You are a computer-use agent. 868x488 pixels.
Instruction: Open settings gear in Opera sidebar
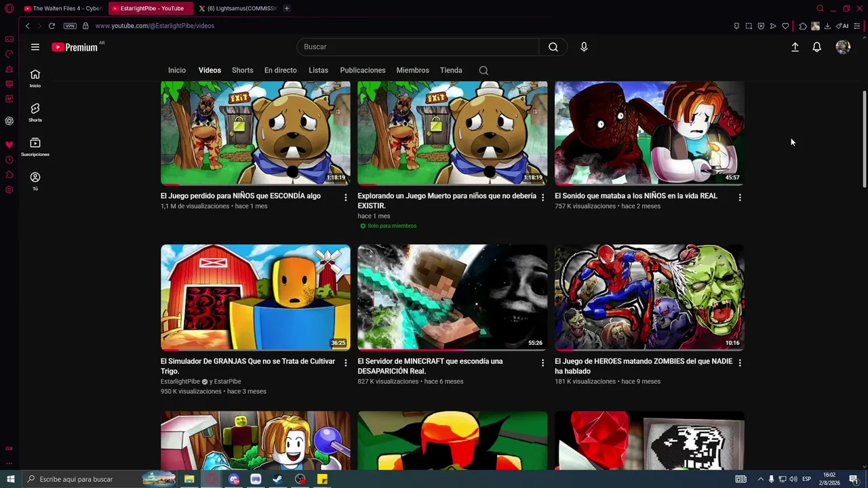pos(9,190)
